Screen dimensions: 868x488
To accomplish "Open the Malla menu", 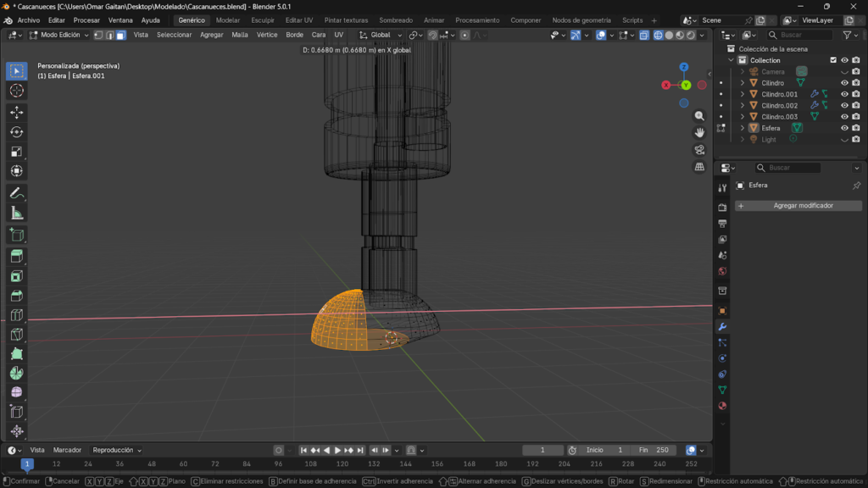I will click(240, 35).
